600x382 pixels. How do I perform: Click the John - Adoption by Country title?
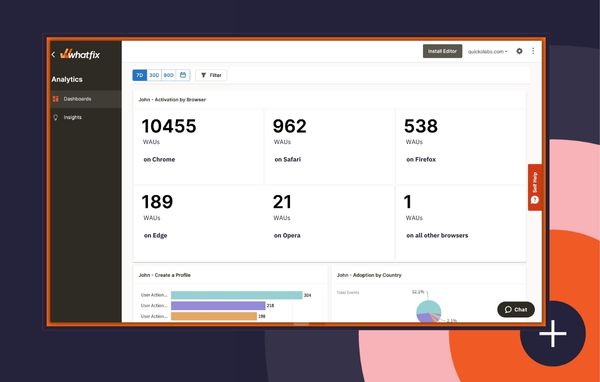coord(369,275)
